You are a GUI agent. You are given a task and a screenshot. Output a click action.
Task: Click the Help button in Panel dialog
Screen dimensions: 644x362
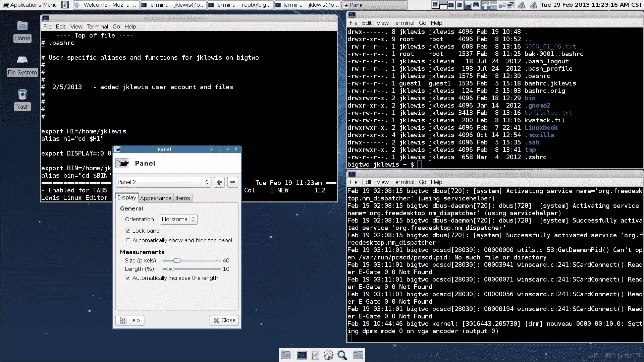(x=130, y=320)
